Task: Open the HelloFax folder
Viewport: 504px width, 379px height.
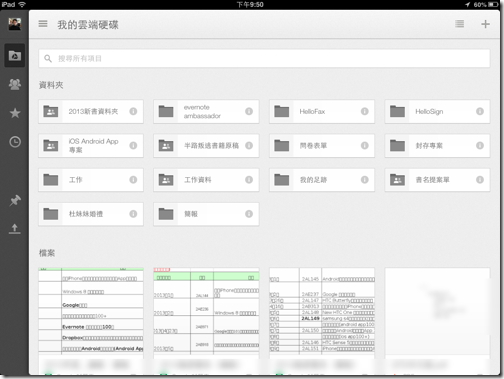Action: (322, 111)
